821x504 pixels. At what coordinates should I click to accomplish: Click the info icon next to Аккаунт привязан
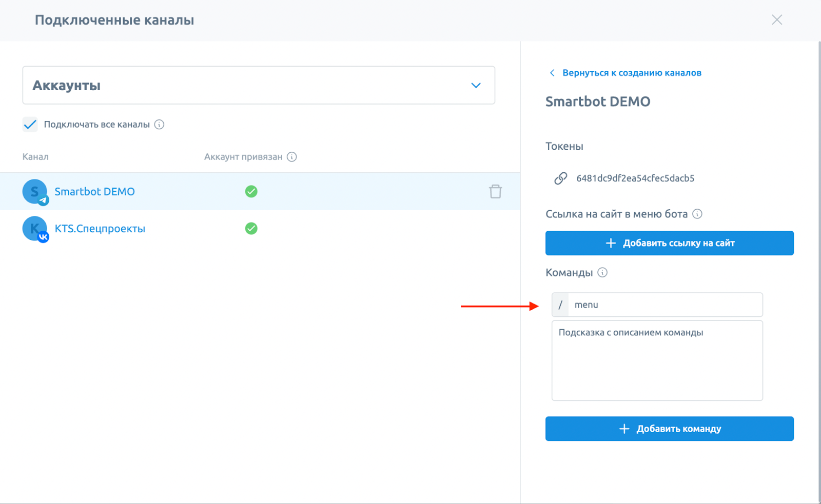coord(292,157)
